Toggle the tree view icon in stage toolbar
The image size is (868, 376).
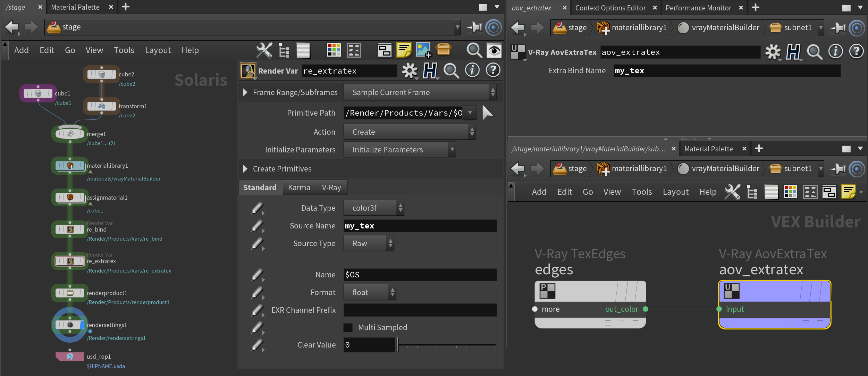coord(284,50)
